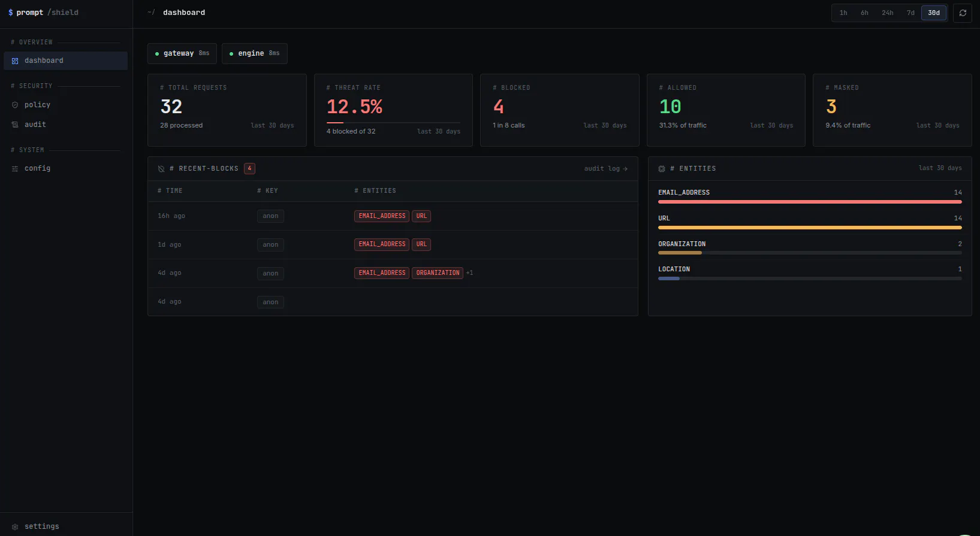The height and width of the screenshot is (536, 980).
Task: Click the anon key in 1d ago row
Action: pyautogui.click(x=270, y=244)
